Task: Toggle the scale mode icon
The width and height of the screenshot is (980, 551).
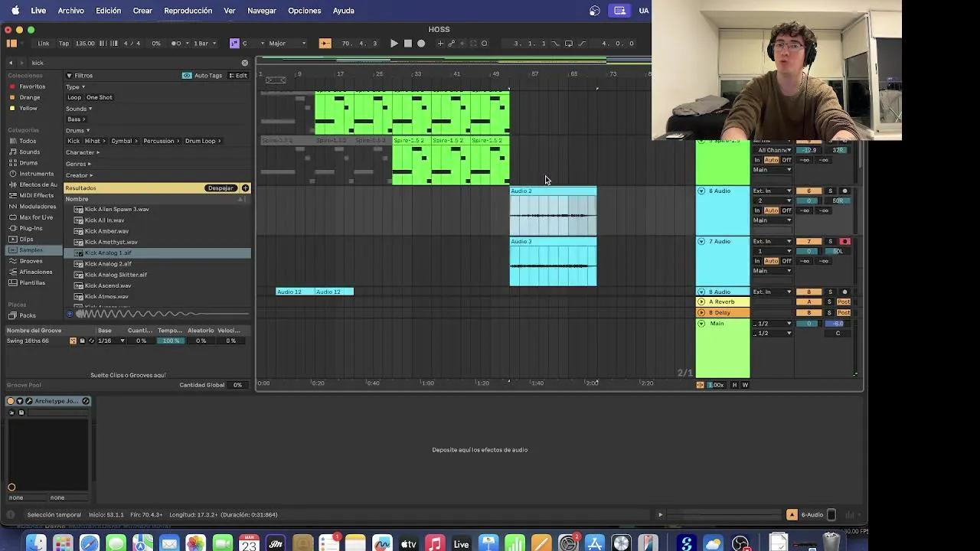Action: click(234, 44)
